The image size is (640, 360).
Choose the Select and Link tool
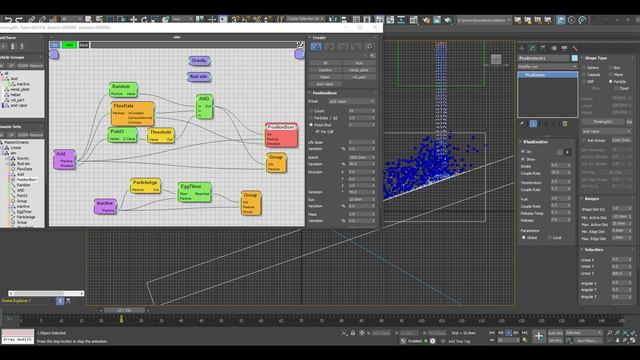pos(31,19)
